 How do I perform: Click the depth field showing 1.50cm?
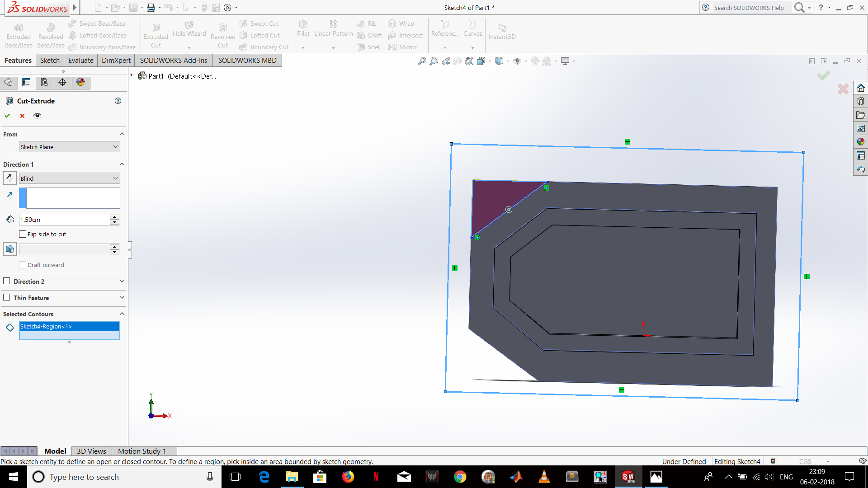tap(64, 220)
